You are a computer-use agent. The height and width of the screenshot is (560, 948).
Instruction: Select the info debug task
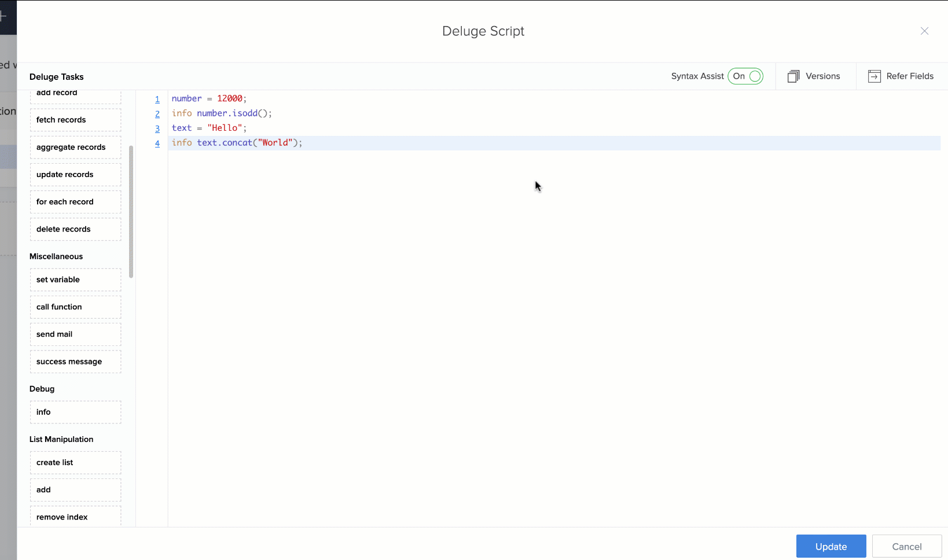coord(75,412)
